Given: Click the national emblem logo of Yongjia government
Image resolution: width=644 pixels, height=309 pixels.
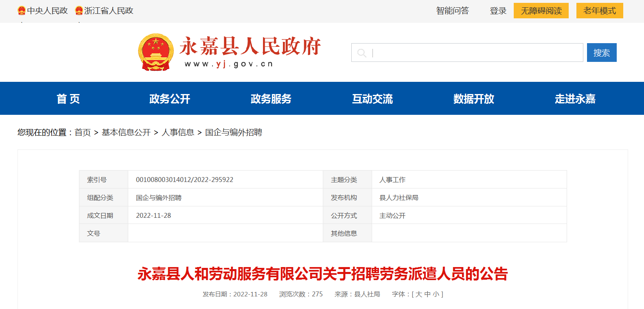Looking at the screenshot, I should [156, 52].
